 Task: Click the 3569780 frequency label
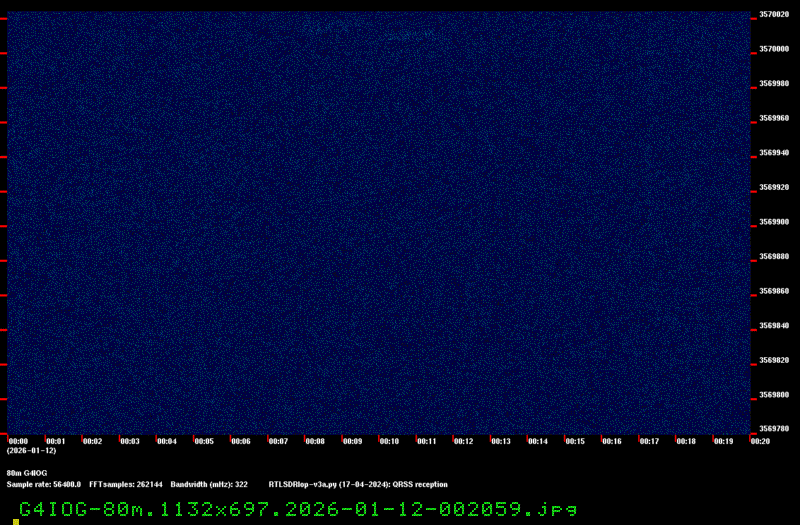[x=774, y=429]
